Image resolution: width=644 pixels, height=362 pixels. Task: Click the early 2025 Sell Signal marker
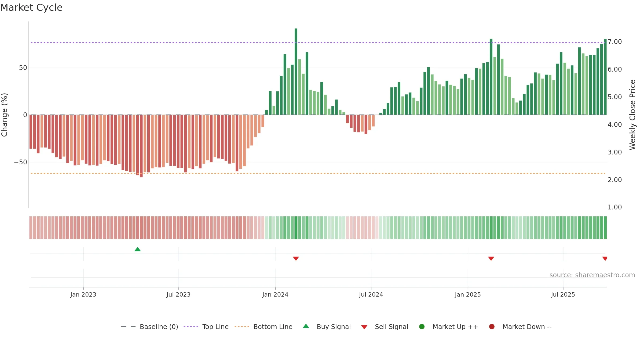click(x=491, y=258)
